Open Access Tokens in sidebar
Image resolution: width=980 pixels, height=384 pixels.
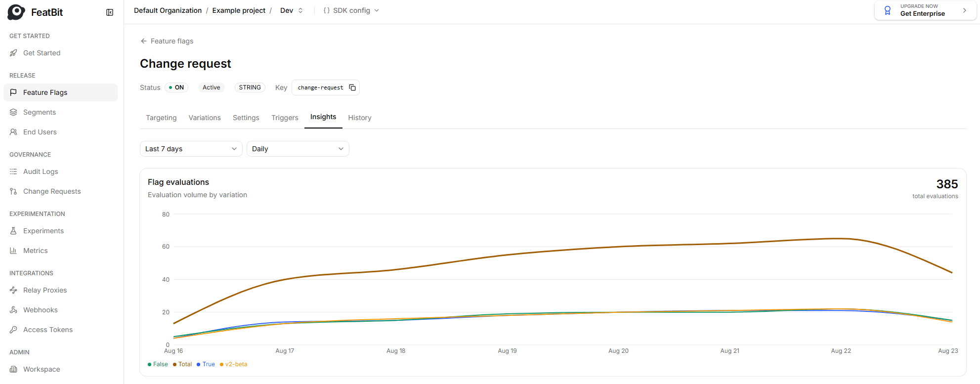(60, 330)
